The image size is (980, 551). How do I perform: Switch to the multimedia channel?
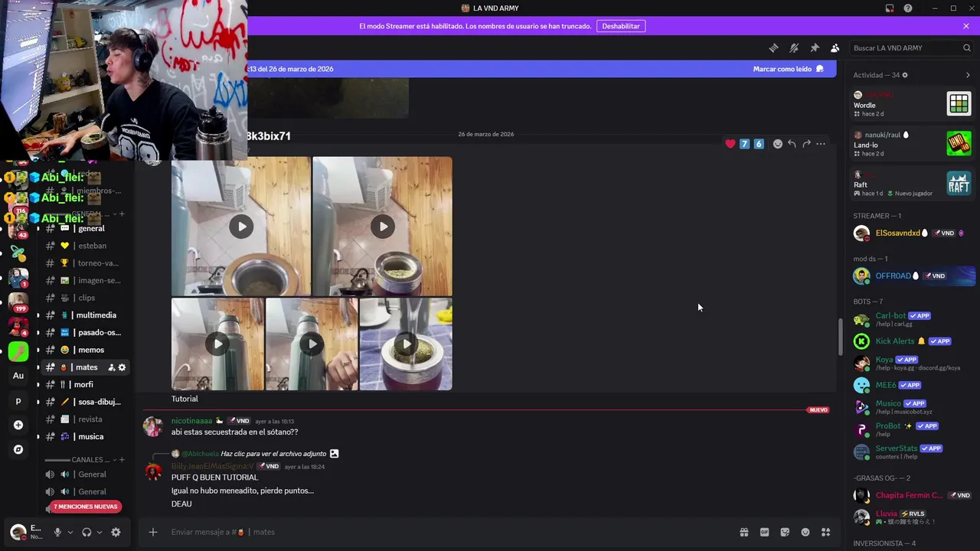click(x=84, y=315)
